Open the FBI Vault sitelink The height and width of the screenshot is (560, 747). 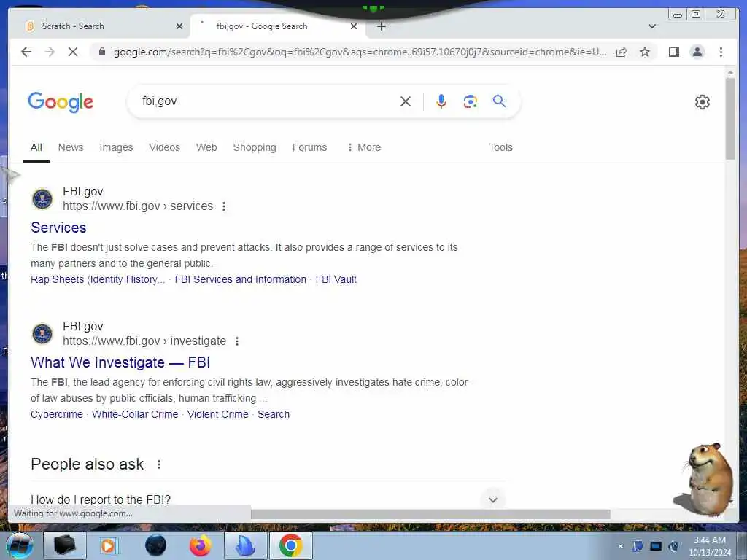pyautogui.click(x=336, y=279)
